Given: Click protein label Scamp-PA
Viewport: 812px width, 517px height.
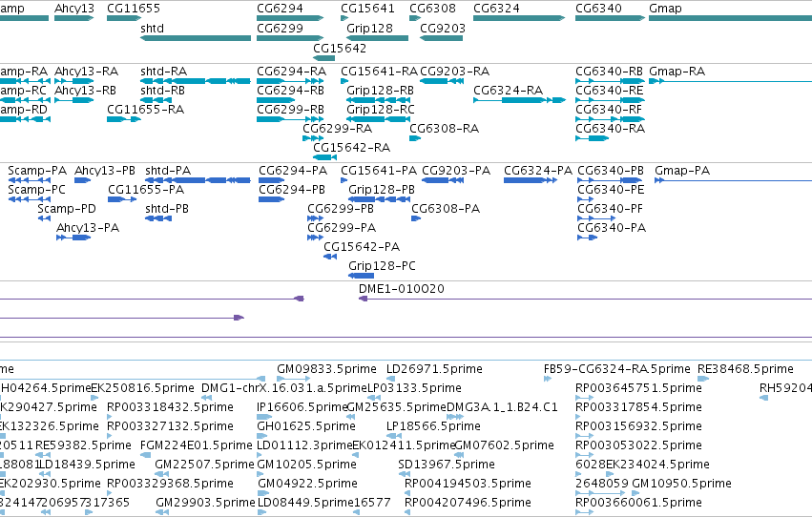Looking at the screenshot, I should [37, 171].
